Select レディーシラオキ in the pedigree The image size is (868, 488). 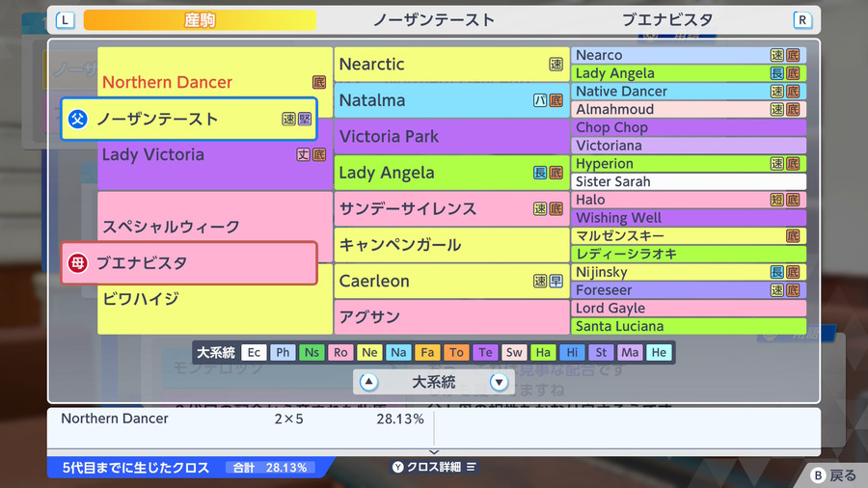tap(689, 254)
